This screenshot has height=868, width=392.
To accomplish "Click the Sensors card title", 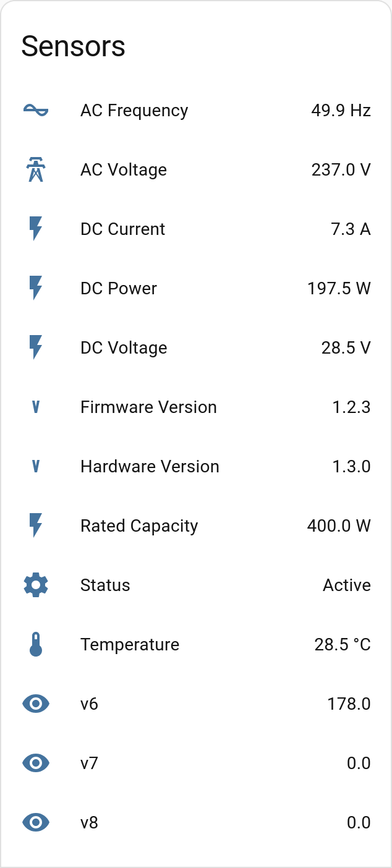I will tap(74, 46).
